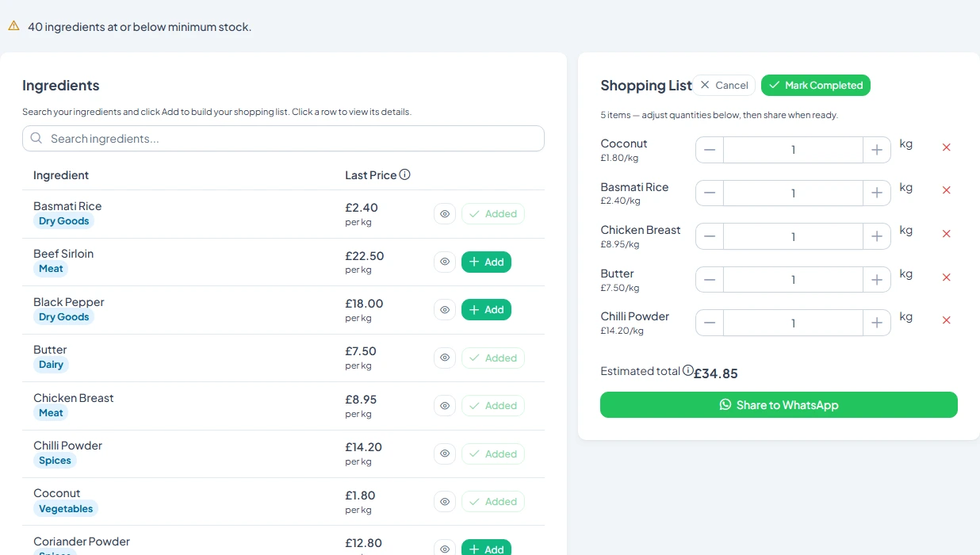Click the Vegetables tag under Coconut
Viewport: 980px width, 555px height.
pos(66,509)
